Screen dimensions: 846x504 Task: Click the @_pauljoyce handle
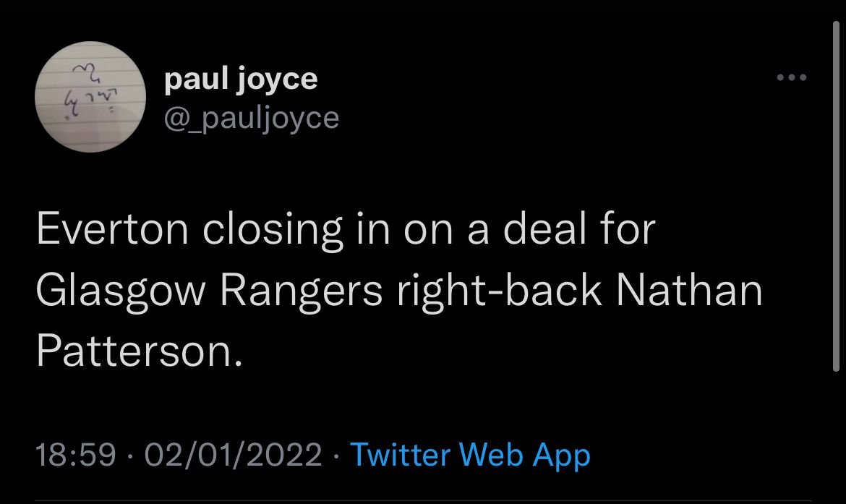252,116
